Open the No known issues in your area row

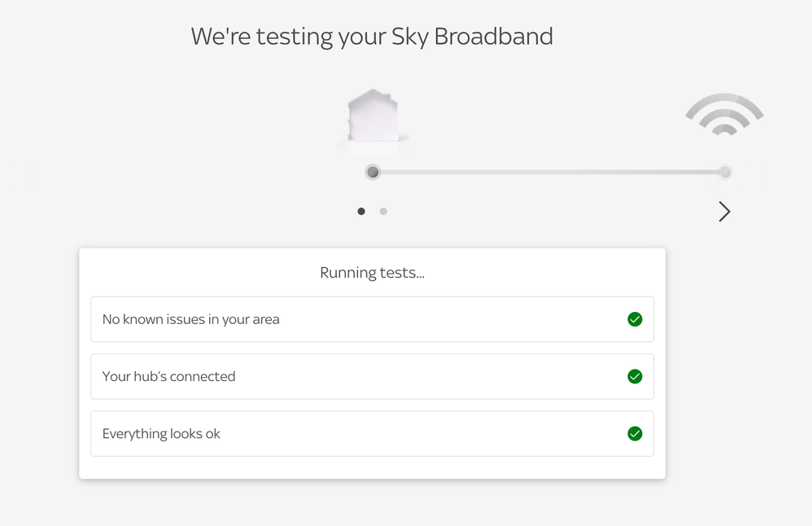373,319
